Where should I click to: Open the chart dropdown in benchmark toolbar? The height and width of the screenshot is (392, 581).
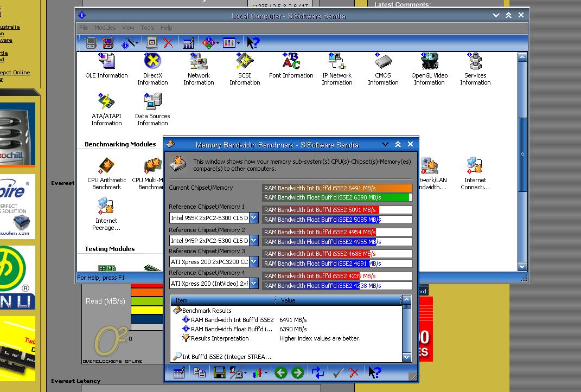(266, 372)
